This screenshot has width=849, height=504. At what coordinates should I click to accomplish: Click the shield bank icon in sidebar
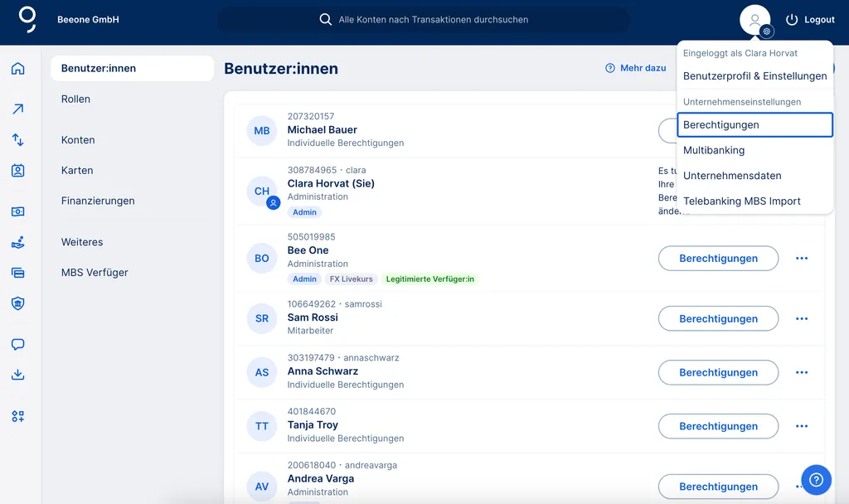click(x=17, y=303)
